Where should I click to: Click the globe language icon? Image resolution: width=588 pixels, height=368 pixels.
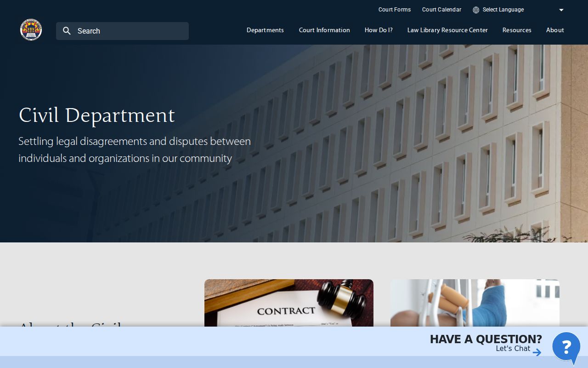tap(476, 10)
